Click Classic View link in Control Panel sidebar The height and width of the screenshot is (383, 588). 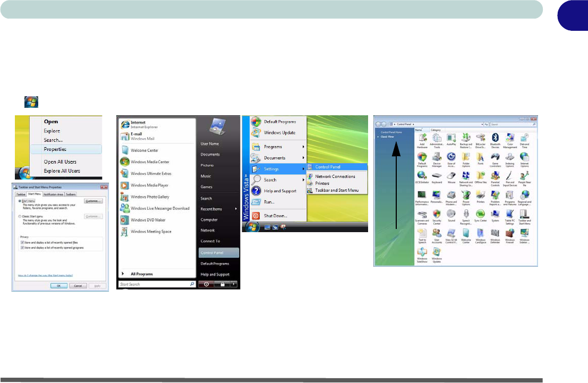point(387,137)
